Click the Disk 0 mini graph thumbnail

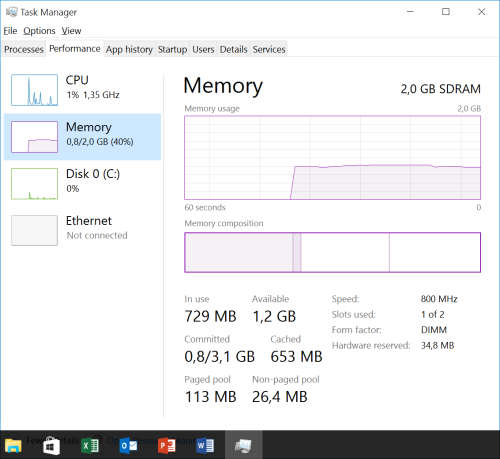pyautogui.click(x=34, y=184)
